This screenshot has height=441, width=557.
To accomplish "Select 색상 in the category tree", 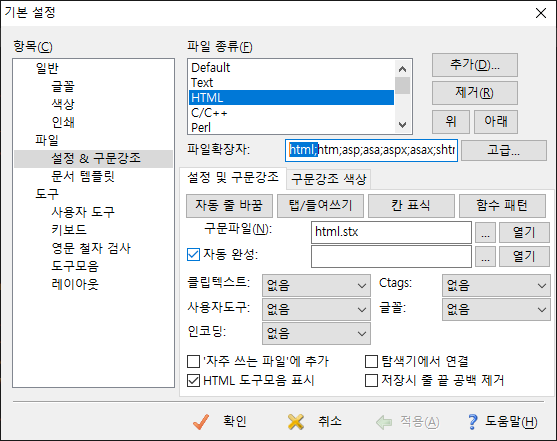I will tap(63, 104).
